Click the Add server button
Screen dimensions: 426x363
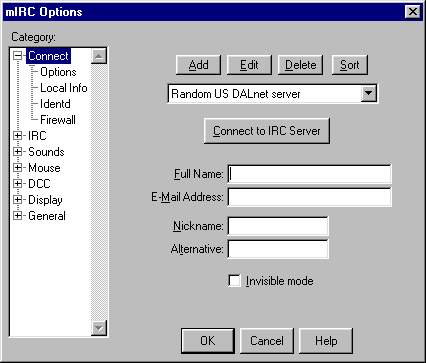pyautogui.click(x=198, y=65)
